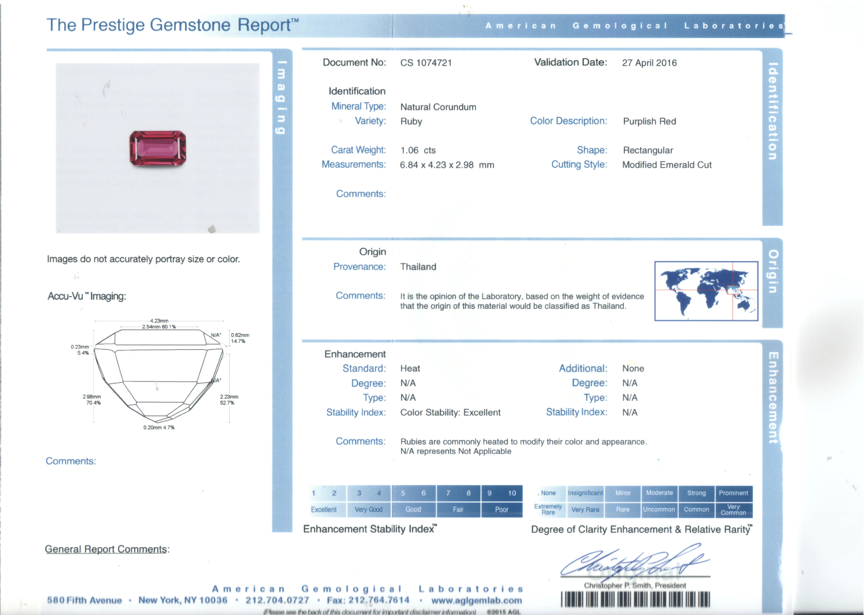Click the measurements '6.84 x 4.23 x 2.98 mm'
The height and width of the screenshot is (615, 868).
click(447, 165)
